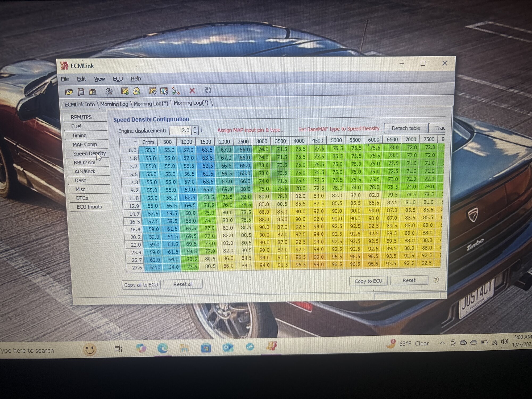Open the File menu
Screen dimensions: 532x399
point(65,79)
